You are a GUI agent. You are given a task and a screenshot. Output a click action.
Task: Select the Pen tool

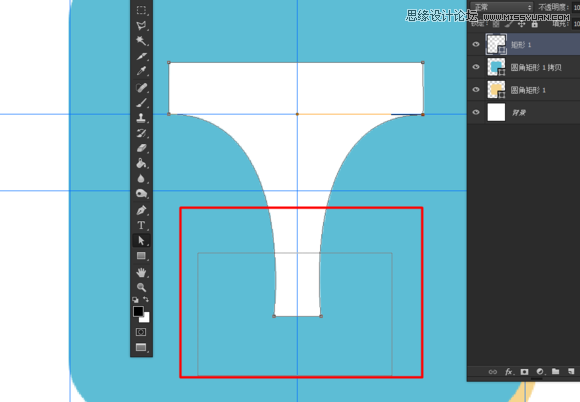point(141,210)
